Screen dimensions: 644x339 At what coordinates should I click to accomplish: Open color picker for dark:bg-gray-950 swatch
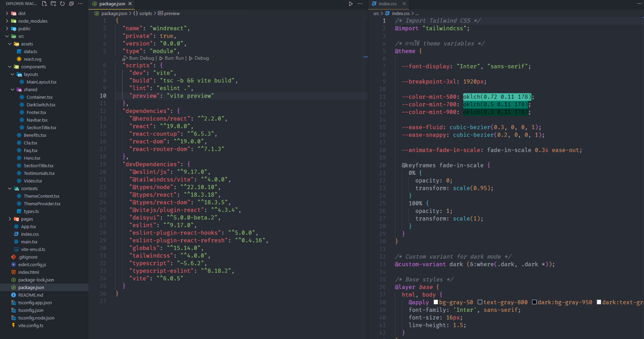534,302
